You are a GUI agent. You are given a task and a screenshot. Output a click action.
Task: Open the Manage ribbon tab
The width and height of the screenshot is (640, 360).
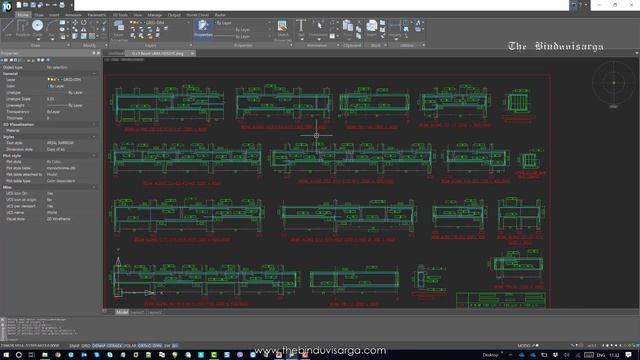(155, 15)
